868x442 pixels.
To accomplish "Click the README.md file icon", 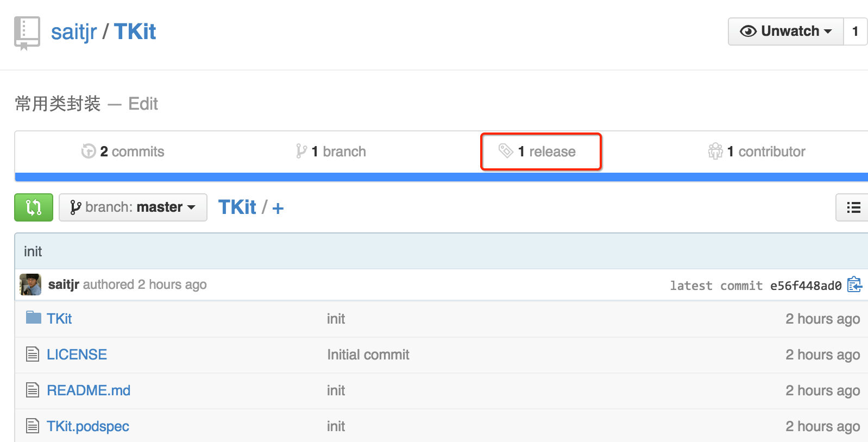I will [33, 390].
